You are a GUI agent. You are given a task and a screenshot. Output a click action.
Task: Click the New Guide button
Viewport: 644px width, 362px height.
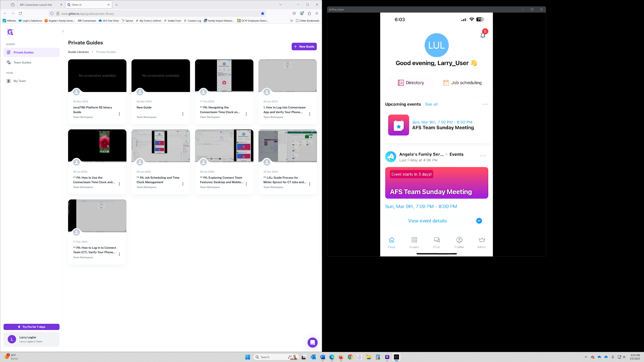click(x=304, y=46)
